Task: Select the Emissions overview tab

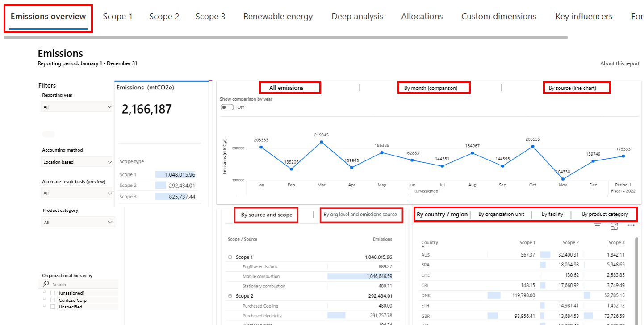Action: click(x=48, y=17)
